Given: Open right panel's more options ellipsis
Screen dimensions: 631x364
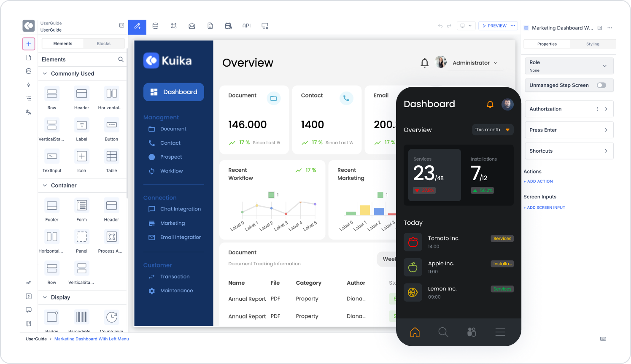Looking at the screenshot, I should click(x=609, y=28).
